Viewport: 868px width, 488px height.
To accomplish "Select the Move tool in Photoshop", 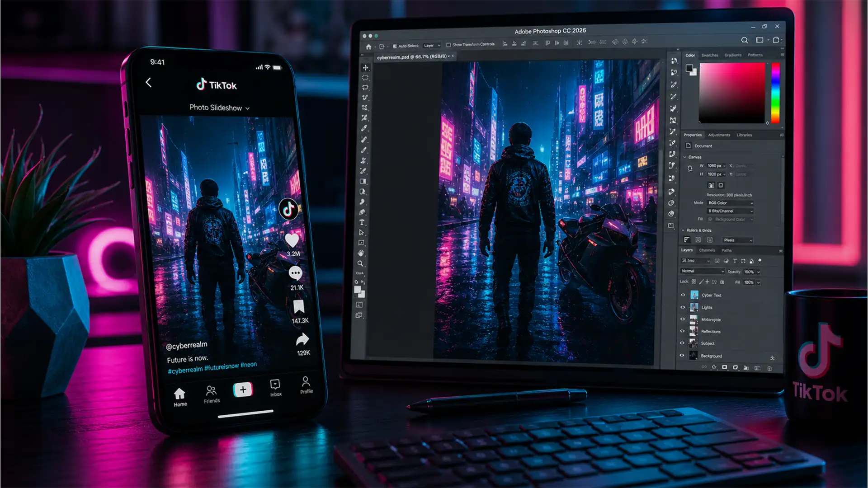I will tap(365, 67).
